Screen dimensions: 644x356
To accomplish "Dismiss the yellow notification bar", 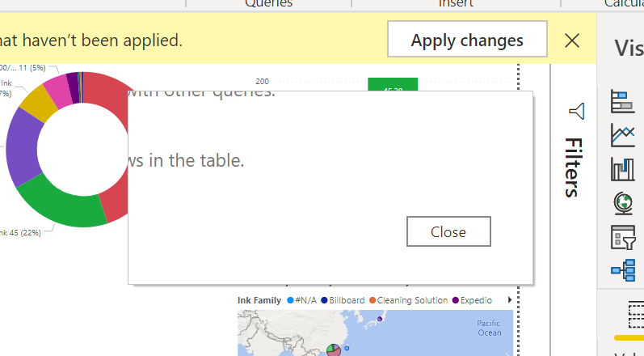I will tap(572, 40).
